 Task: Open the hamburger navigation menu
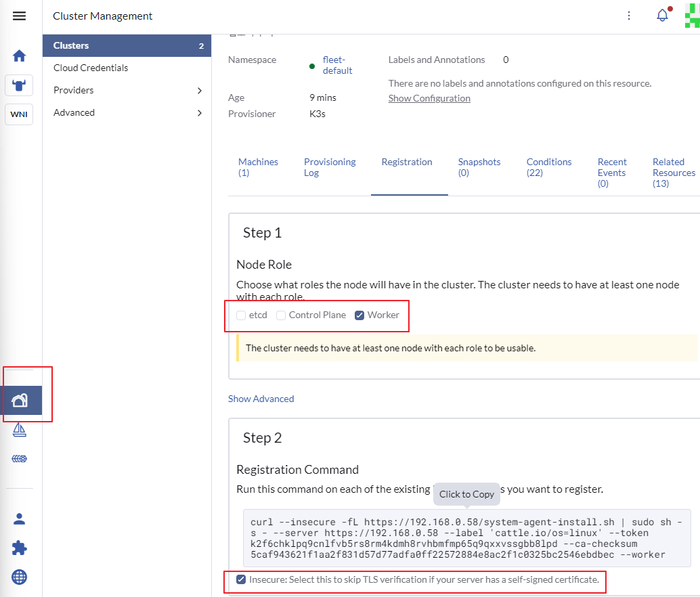pyautogui.click(x=19, y=16)
